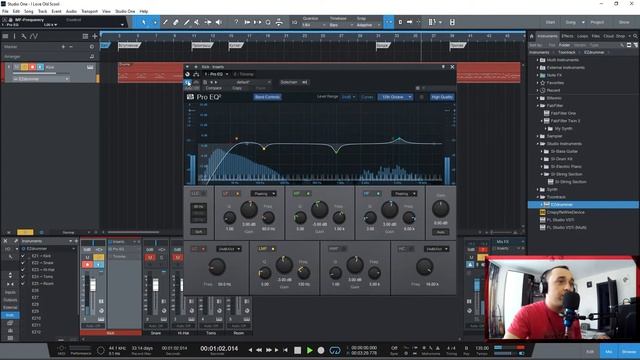Toggle the HMF band enable button

tap(344, 249)
